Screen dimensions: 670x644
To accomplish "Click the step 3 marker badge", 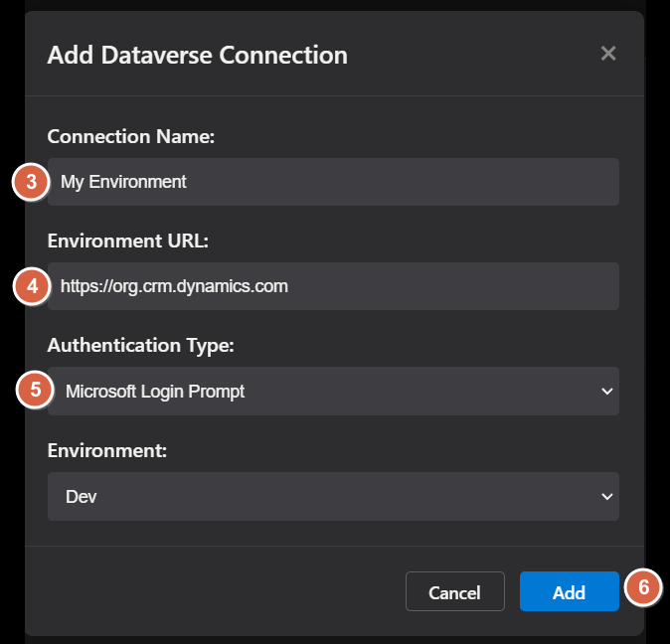I will coord(31,183).
